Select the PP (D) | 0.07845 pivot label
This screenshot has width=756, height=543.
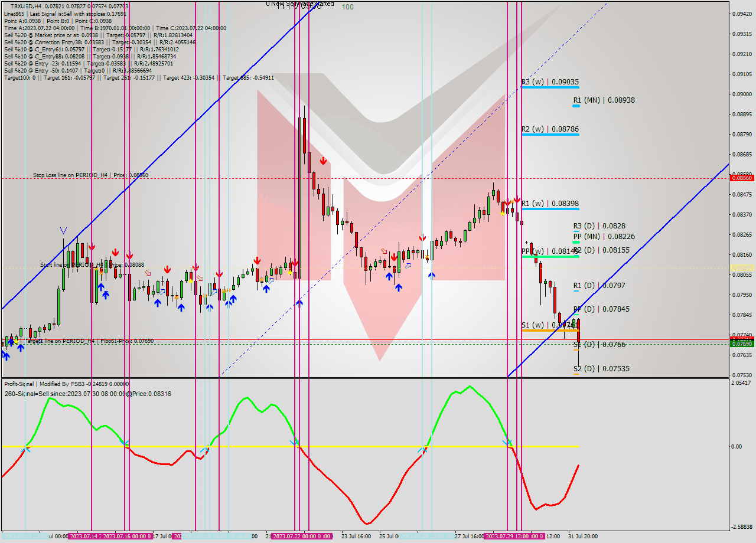601,309
